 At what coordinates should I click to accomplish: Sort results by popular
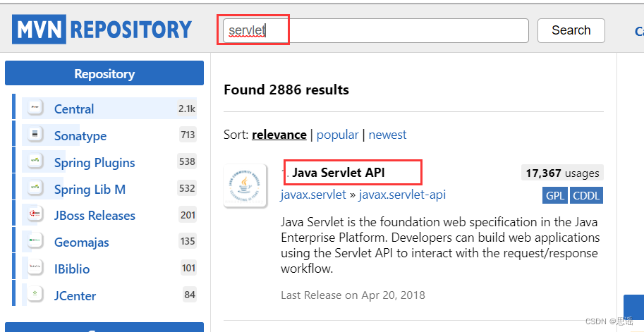point(338,135)
